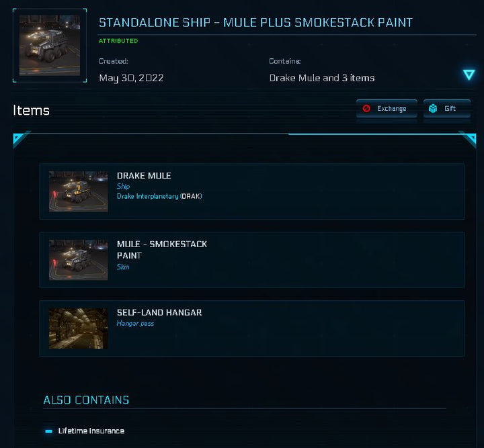The width and height of the screenshot is (484, 448).
Task: Collapse the pledge details triangle arrow
Action: click(469, 75)
